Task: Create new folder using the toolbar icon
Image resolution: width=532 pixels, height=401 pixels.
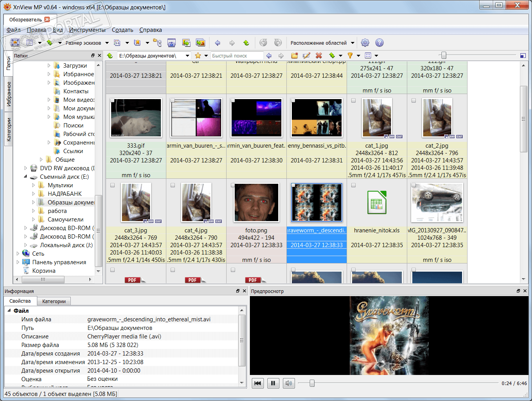Action: pos(295,56)
